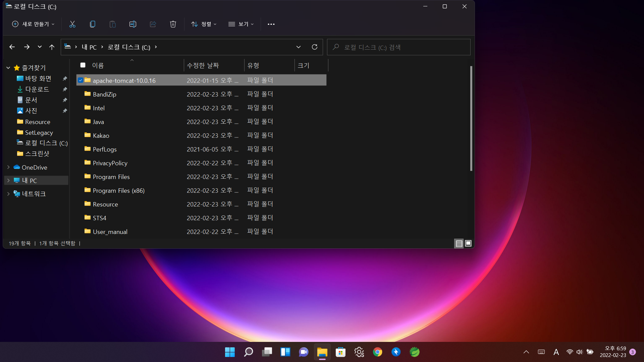Image resolution: width=644 pixels, height=362 pixels.
Task: Open the 새로 만들기 new menu
Action: 33,24
